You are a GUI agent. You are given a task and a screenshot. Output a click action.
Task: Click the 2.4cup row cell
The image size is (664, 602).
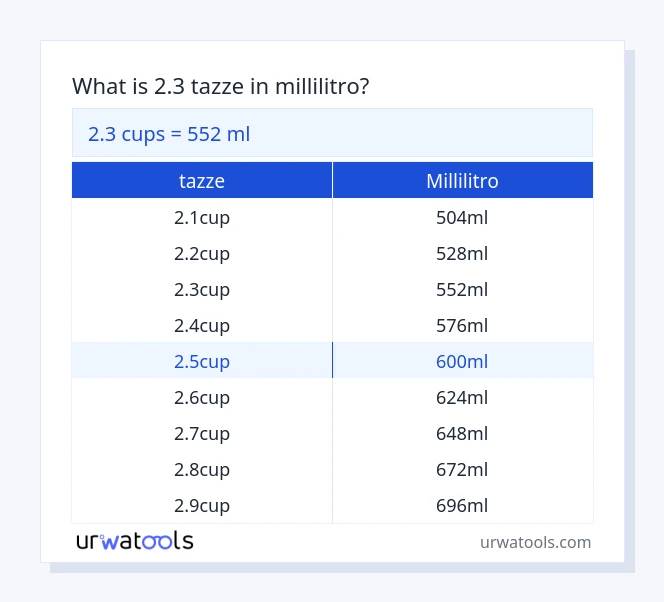[x=202, y=325]
